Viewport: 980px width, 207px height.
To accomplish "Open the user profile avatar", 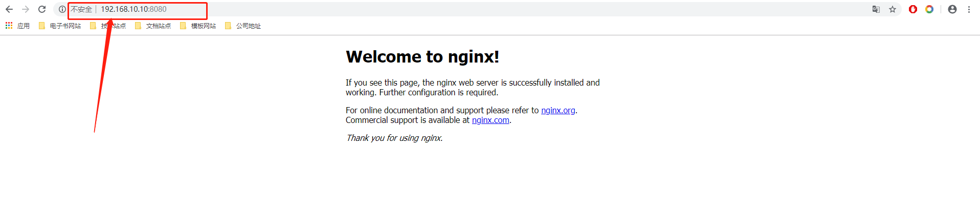I will (952, 9).
